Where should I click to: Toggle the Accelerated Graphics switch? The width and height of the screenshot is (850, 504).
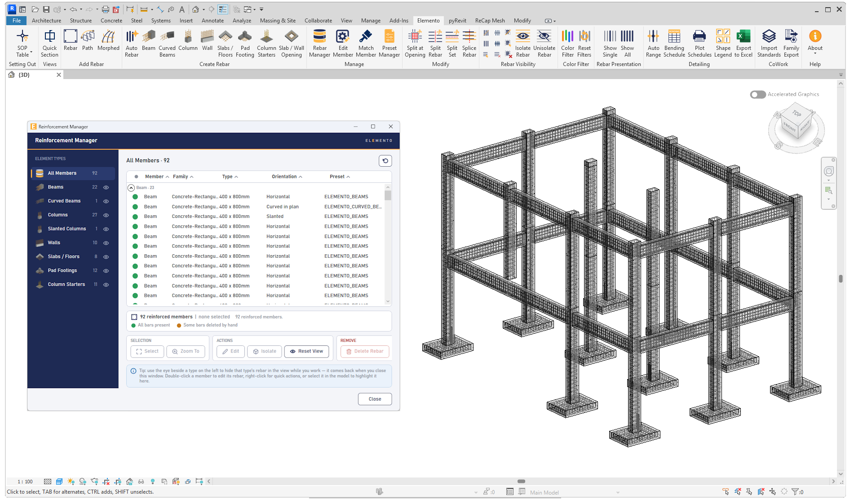coord(758,94)
